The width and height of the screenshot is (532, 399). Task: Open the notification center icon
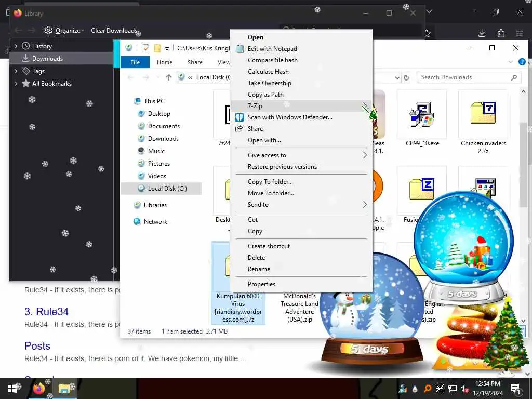515,389
